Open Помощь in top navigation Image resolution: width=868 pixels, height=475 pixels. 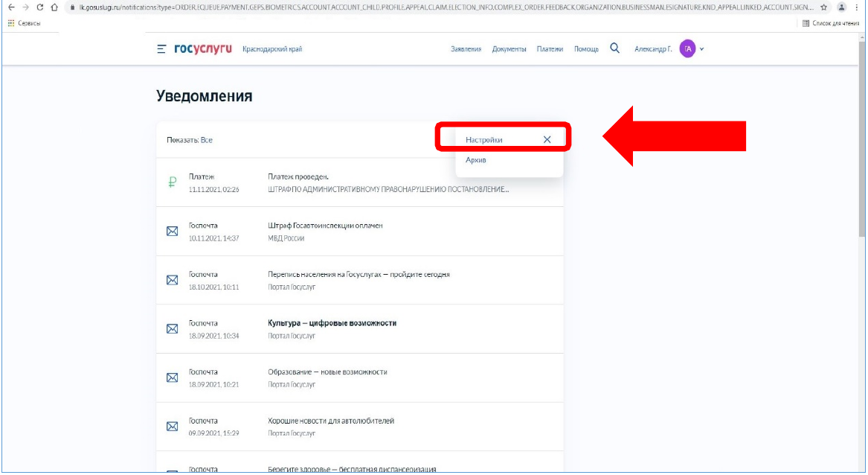[586, 49]
